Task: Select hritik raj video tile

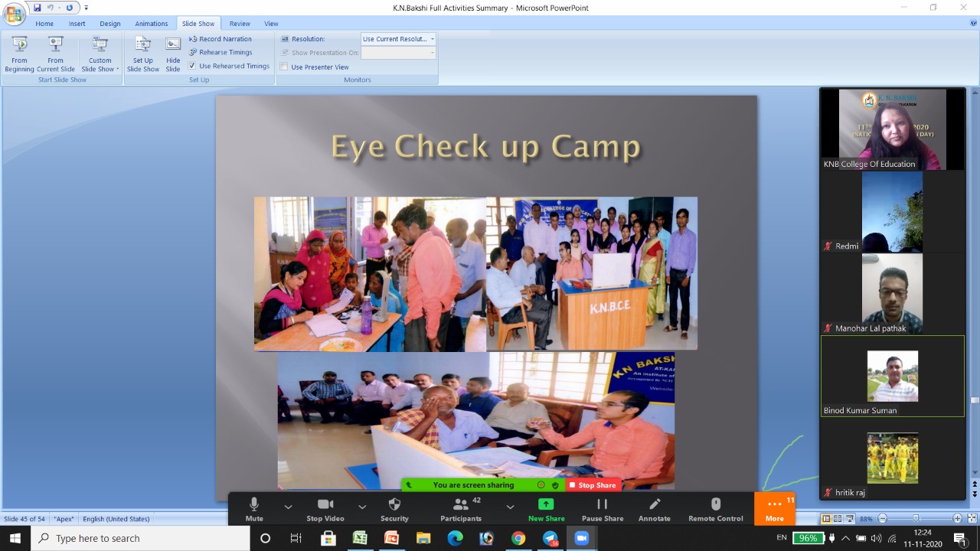Action: tap(893, 458)
